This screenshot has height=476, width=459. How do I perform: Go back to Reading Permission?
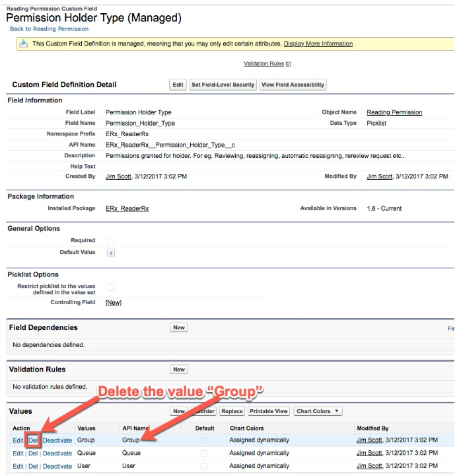[49, 29]
